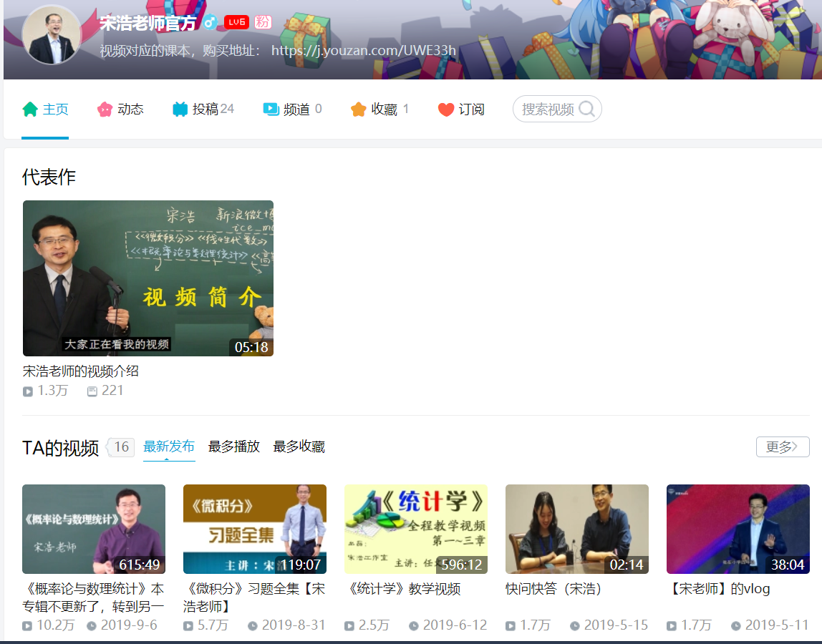Click the date text 2019-5-11
Image resolution: width=822 pixels, height=644 pixels.
(x=777, y=625)
